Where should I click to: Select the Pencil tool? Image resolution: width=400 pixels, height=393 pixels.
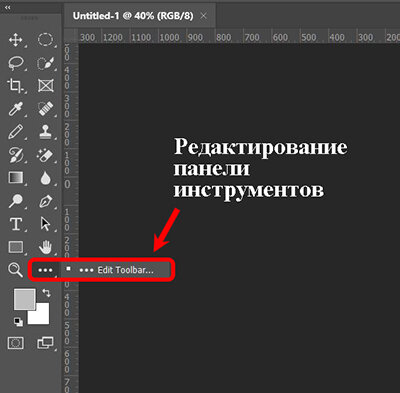tap(16, 132)
